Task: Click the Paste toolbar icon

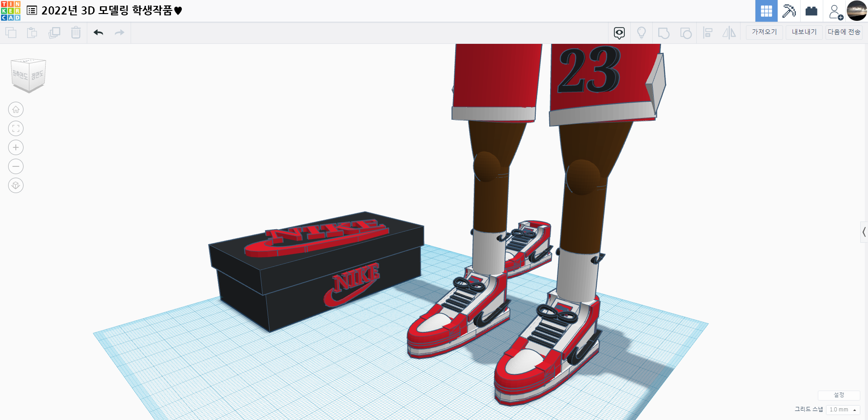Action: point(32,33)
